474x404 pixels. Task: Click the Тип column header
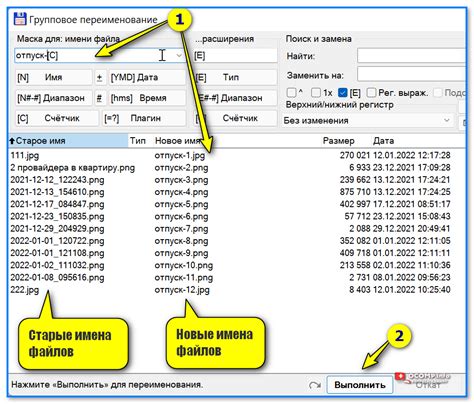pos(138,141)
